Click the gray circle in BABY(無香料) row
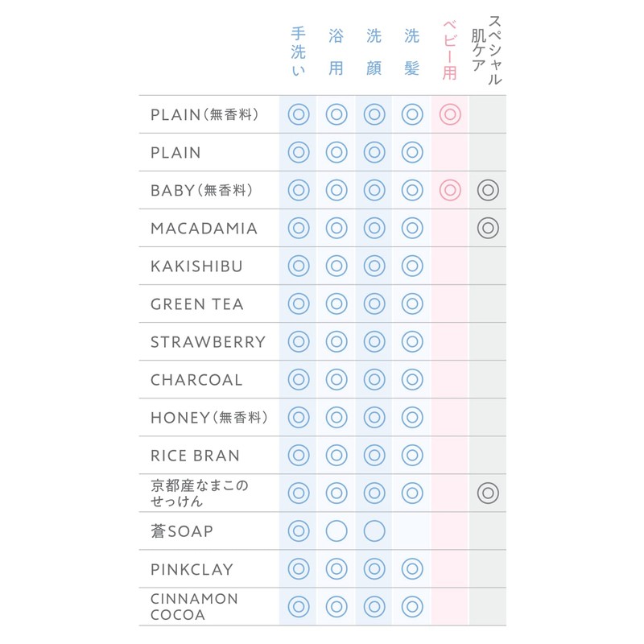This screenshot has width=644, height=644. point(488,190)
